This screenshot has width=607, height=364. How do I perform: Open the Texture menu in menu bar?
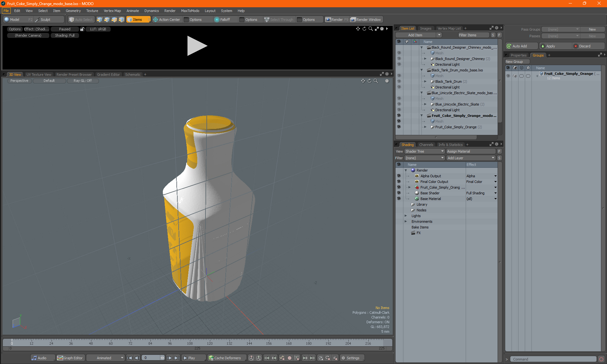click(x=91, y=10)
